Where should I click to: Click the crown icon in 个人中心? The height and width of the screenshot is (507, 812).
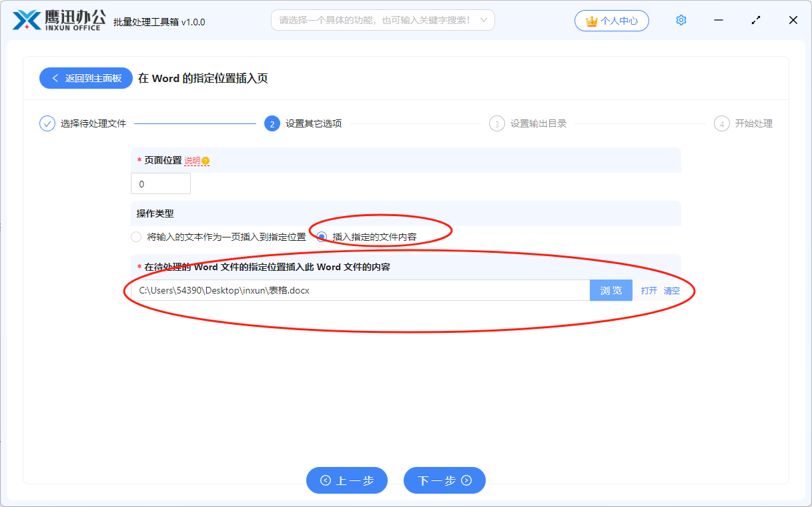591,21
